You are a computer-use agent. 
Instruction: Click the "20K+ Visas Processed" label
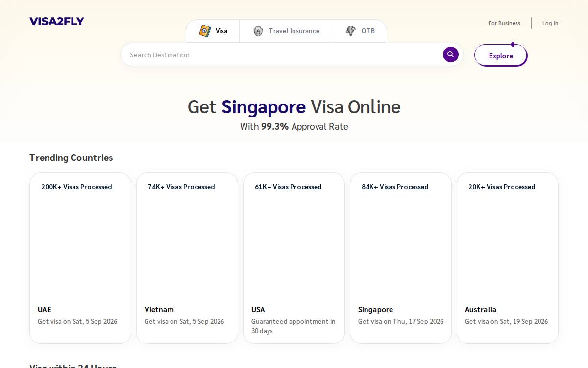[502, 187]
